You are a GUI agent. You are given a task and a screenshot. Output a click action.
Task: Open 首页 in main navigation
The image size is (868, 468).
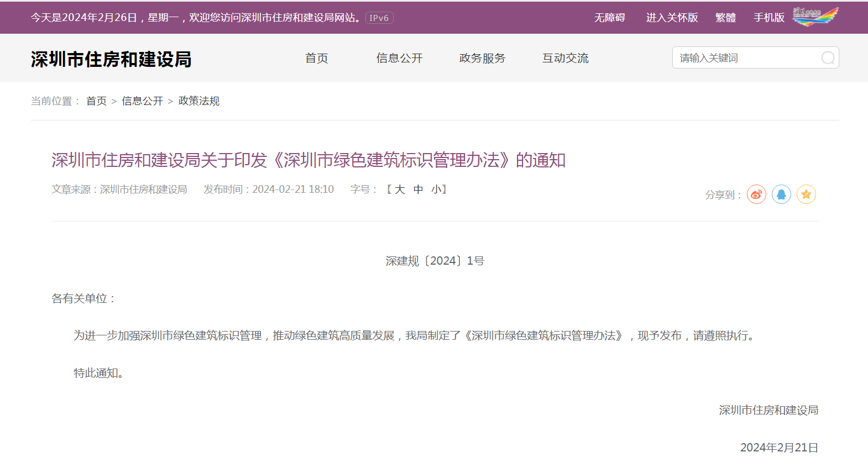coord(317,58)
